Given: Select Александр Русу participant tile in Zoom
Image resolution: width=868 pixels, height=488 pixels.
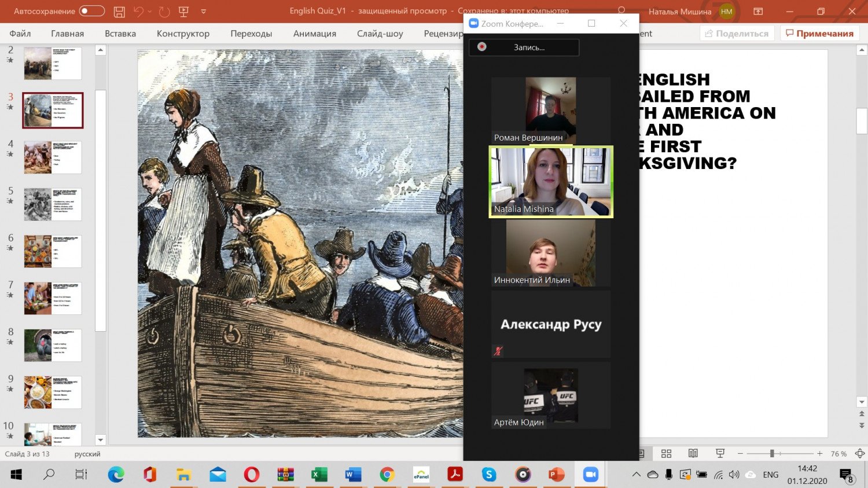Looking at the screenshot, I should tap(550, 324).
